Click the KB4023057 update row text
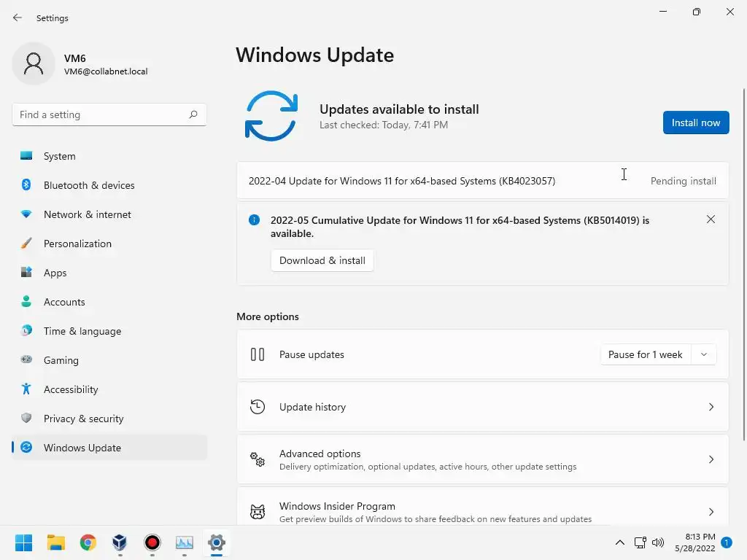 pyautogui.click(x=402, y=181)
